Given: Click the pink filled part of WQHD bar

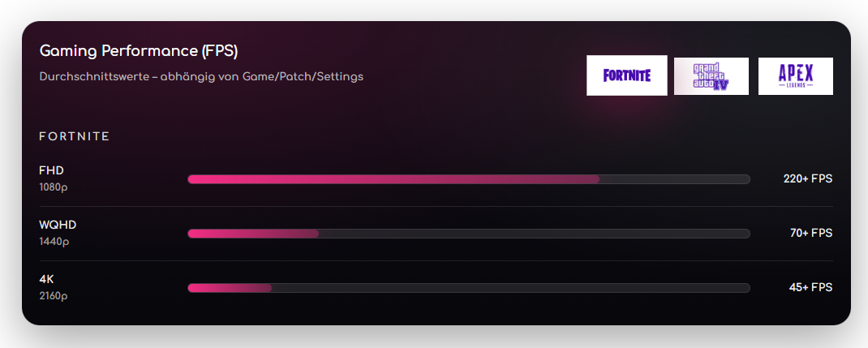Looking at the screenshot, I should pyautogui.click(x=251, y=234).
